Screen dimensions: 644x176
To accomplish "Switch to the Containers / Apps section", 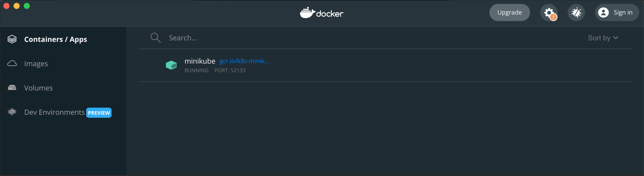I will click(56, 39).
